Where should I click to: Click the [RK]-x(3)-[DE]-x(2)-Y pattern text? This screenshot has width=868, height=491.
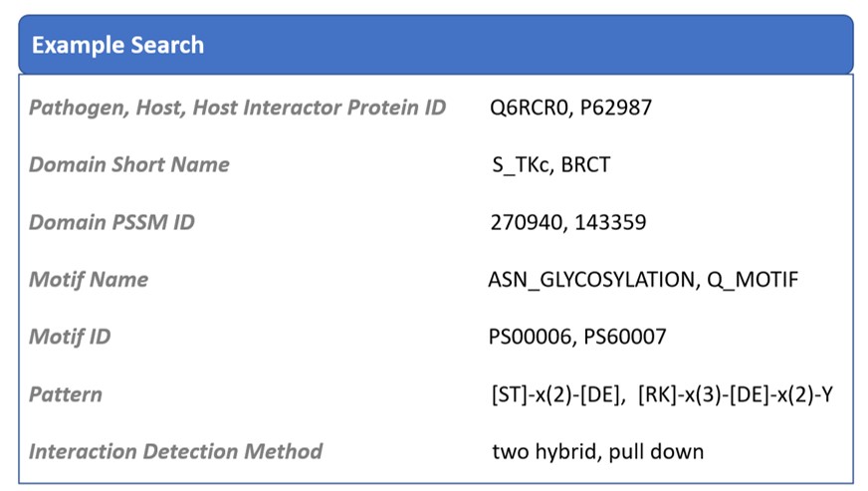click(x=742, y=394)
